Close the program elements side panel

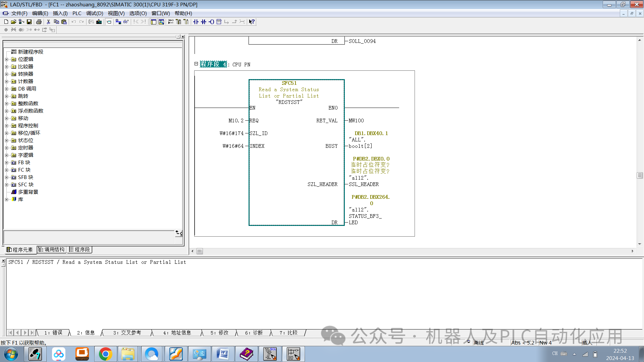[183, 37]
